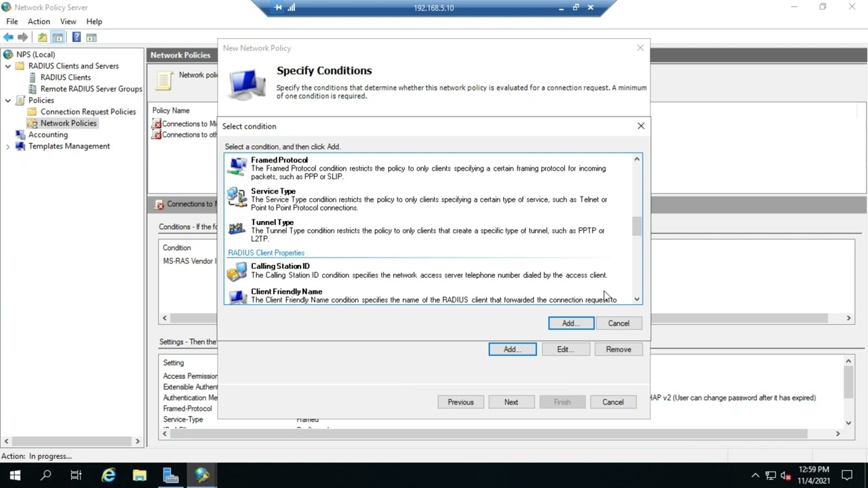Click the condition list scroll up arrow
This screenshot has height=488, width=868.
click(637, 159)
